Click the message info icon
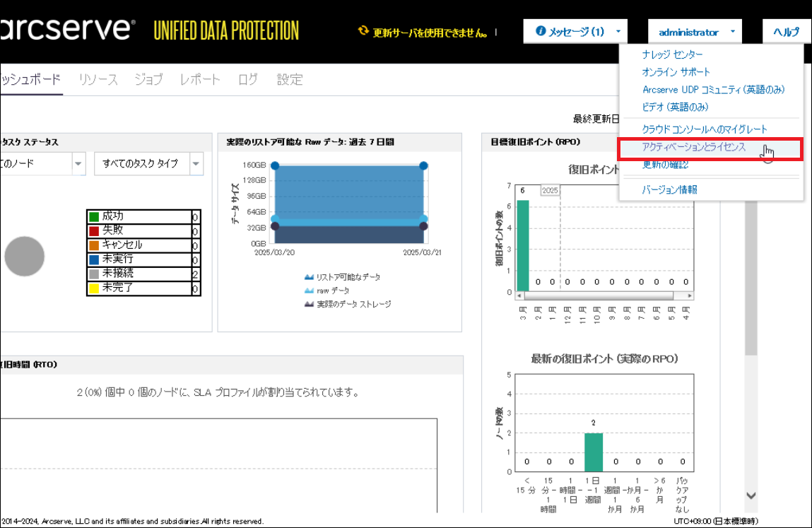This screenshot has width=812, height=528. pyautogui.click(x=540, y=32)
